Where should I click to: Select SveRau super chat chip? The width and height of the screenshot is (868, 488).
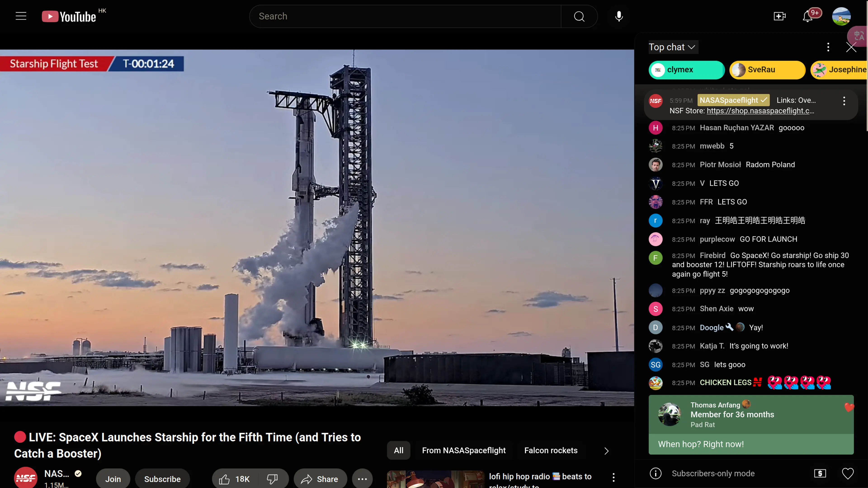point(767,70)
